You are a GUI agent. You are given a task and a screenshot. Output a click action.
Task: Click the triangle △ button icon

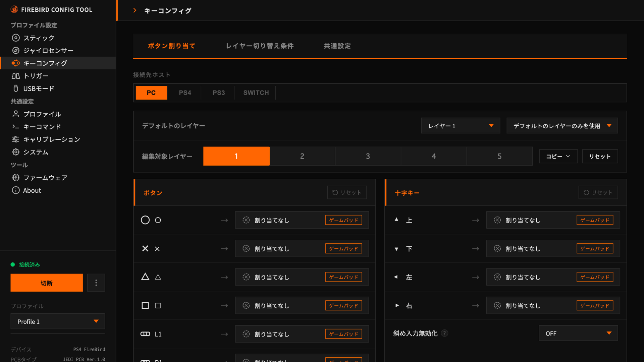point(145,277)
